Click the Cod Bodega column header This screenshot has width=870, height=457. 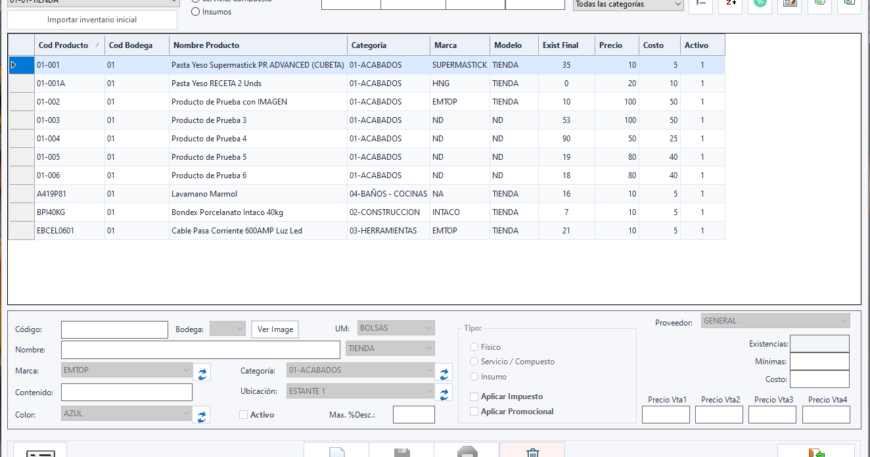point(137,45)
